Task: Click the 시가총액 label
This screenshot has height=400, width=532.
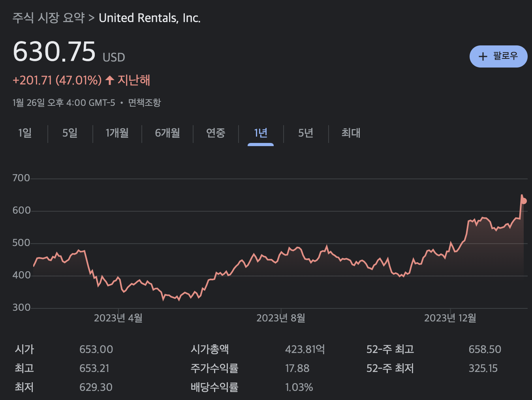Action: coord(210,349)
